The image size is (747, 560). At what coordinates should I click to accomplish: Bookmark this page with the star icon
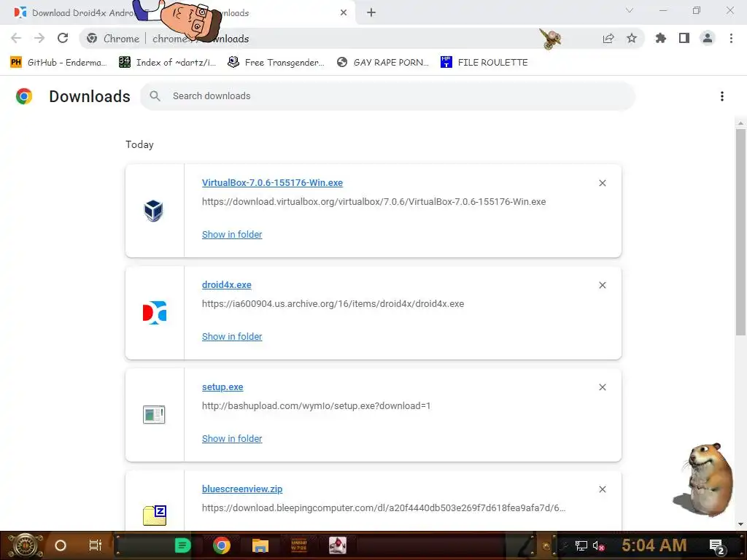pos(632,38)
